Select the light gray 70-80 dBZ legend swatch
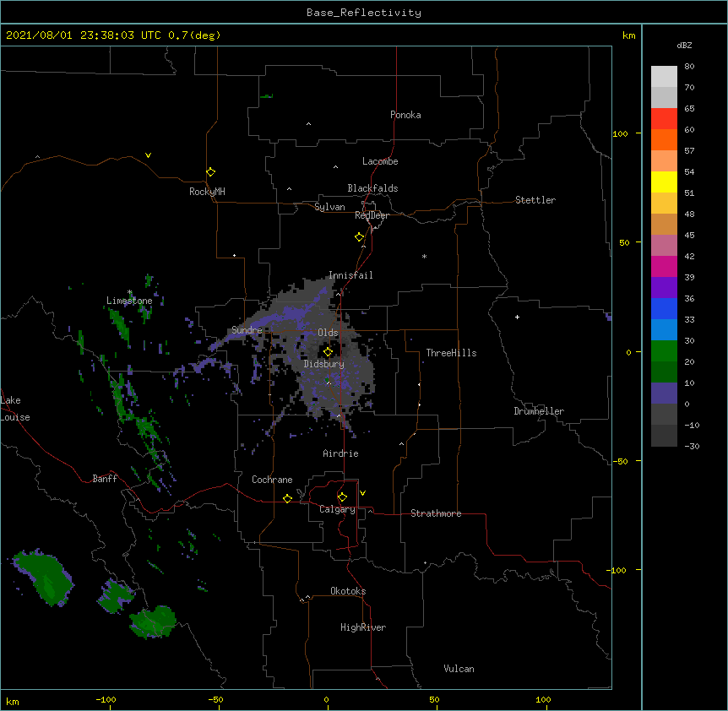The height and width of the screenshot is (711, 728). (664, 77)
